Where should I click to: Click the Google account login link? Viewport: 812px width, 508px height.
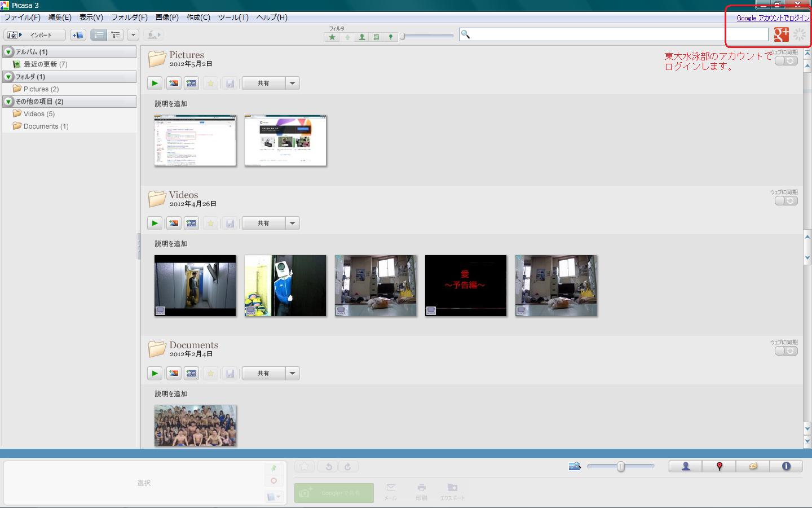pos(773,18)
